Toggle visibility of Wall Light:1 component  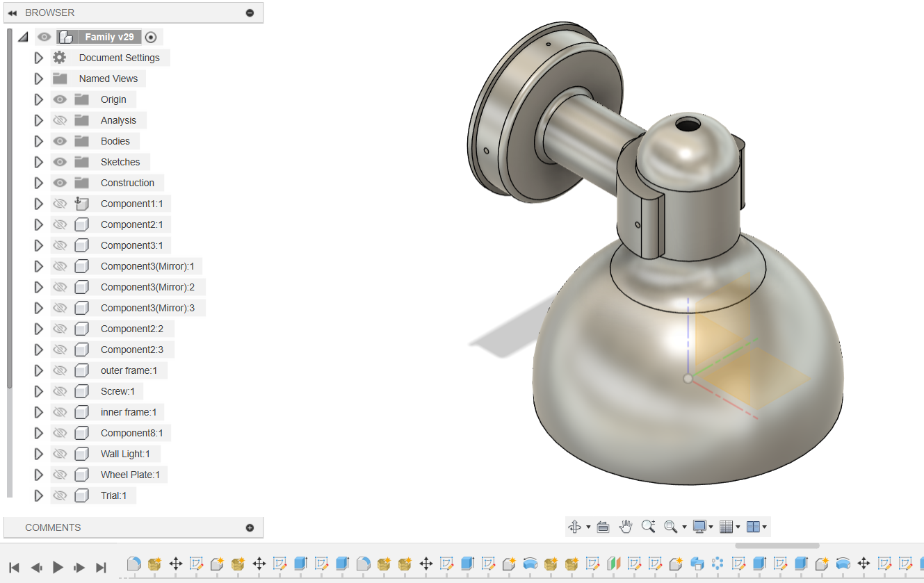[60, 454]
